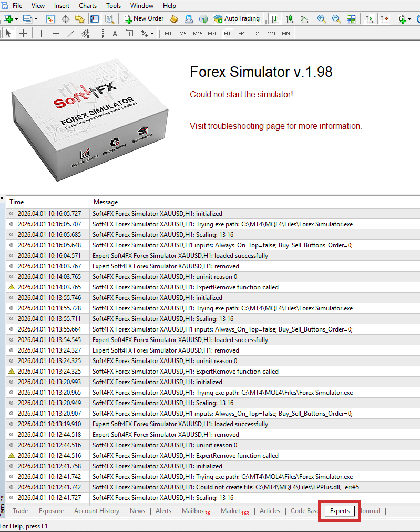Draw an Equidistant Channel

point(86,33)
